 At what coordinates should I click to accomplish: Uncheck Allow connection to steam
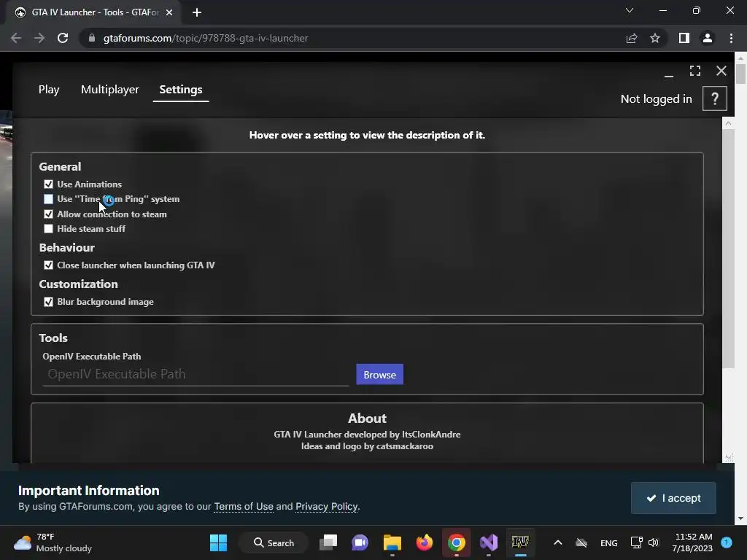pos(49,214)
